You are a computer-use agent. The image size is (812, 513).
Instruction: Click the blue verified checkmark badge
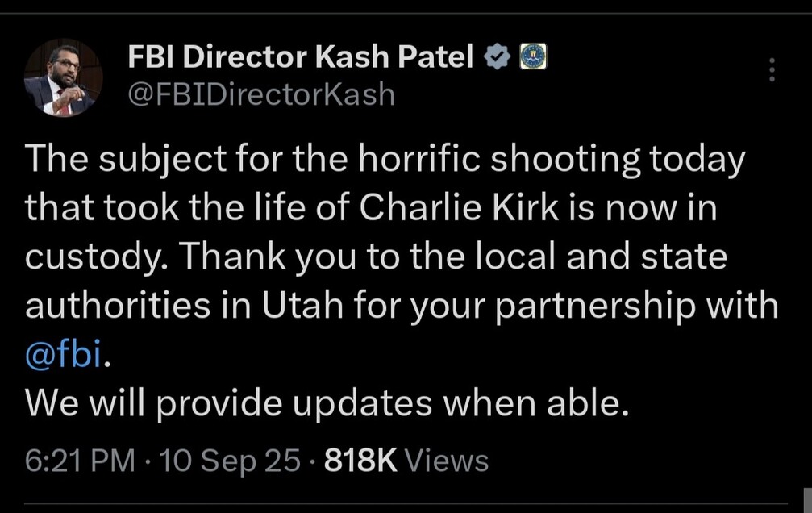[x=495, y=56]
